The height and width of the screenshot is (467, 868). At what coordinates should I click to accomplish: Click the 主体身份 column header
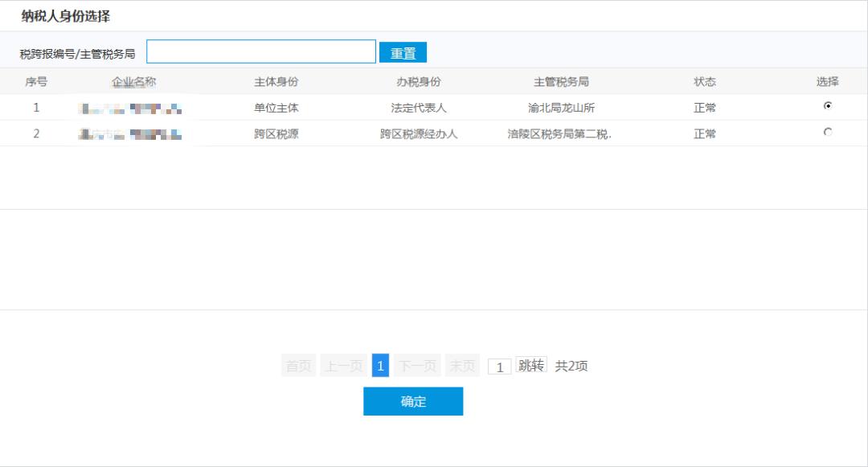276,82
